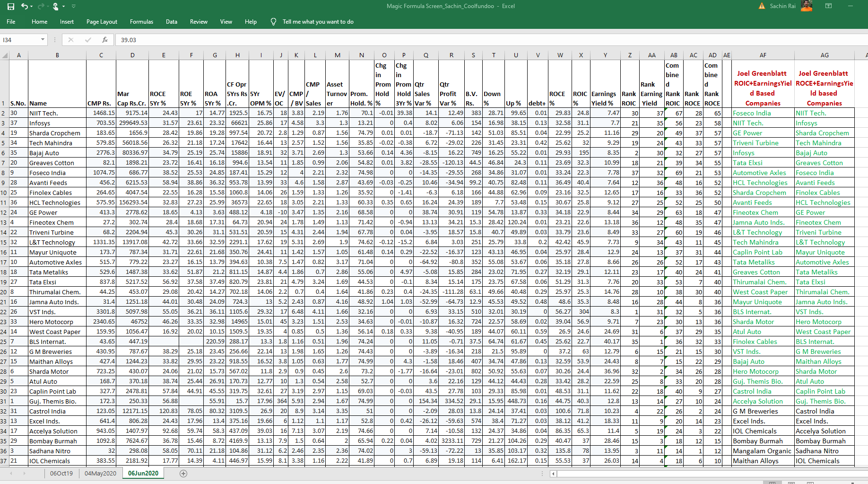
Task: Open the Insert ribbon tab
Action: pyautogui.click(x=67, y=22)
